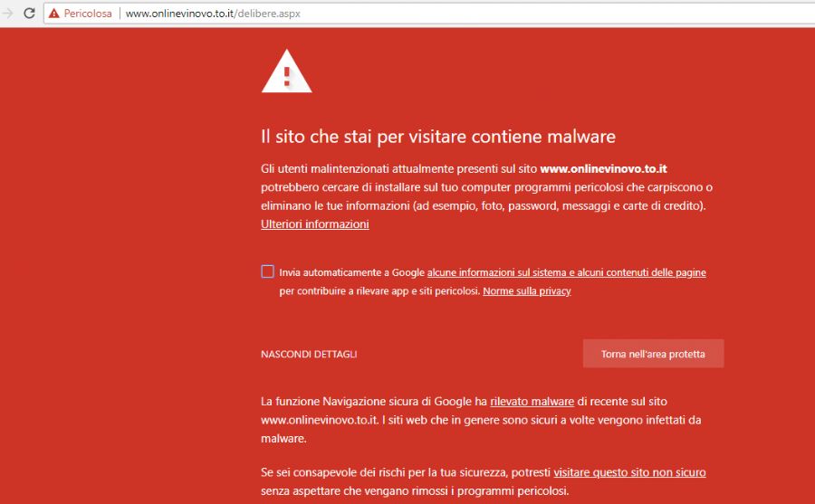Follow the 'alcune informazioni sul sistema' link

coord(566,272)
